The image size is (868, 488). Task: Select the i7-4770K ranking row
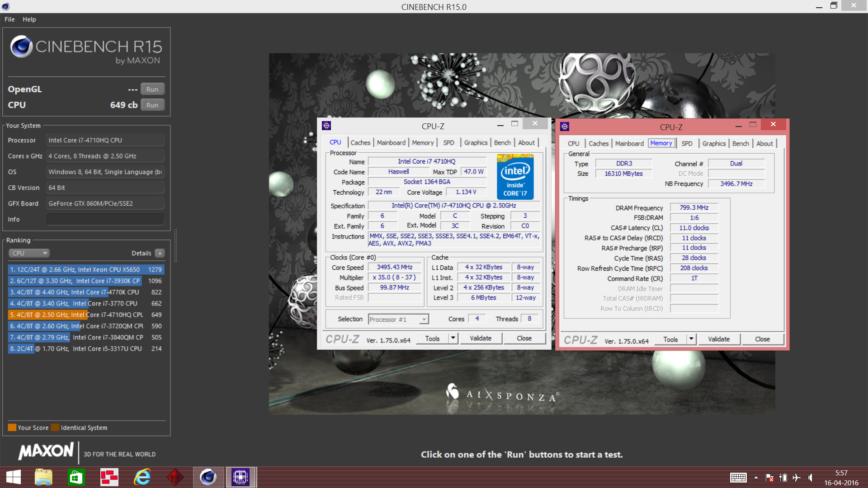(x=86, y=292)
